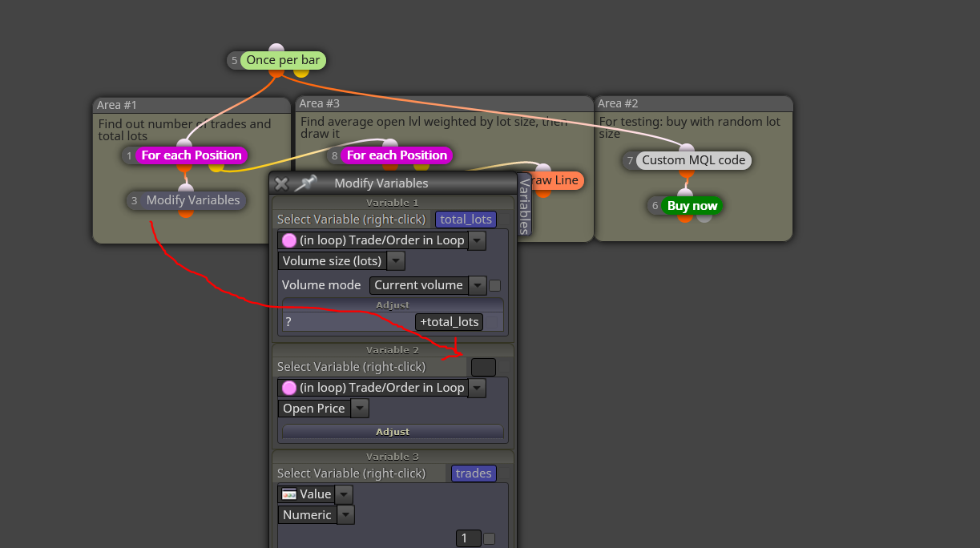Viewport: 980px width, 548px height.
Task: Toggle the checkbox next to value 1
Action: point(490,538)
